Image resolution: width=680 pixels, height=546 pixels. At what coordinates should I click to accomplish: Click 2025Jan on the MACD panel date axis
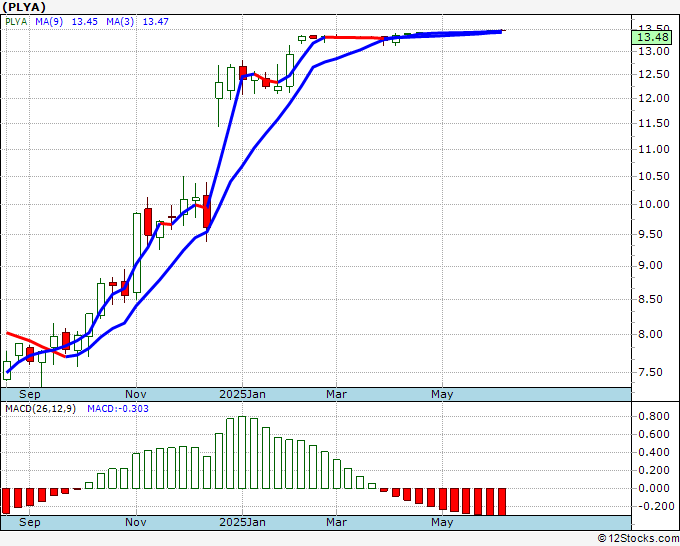pyautogui.click(x=242, y=522)
